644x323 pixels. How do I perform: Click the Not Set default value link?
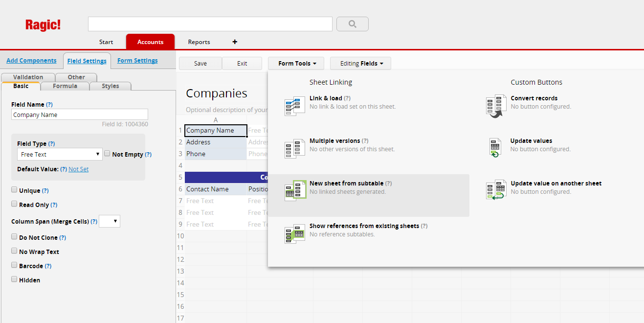[x=79, y=169]
